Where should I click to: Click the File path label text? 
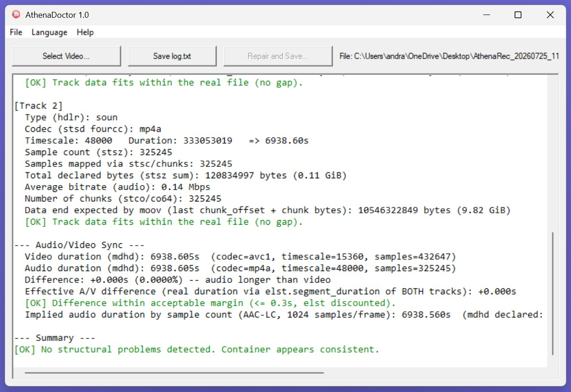449,56
